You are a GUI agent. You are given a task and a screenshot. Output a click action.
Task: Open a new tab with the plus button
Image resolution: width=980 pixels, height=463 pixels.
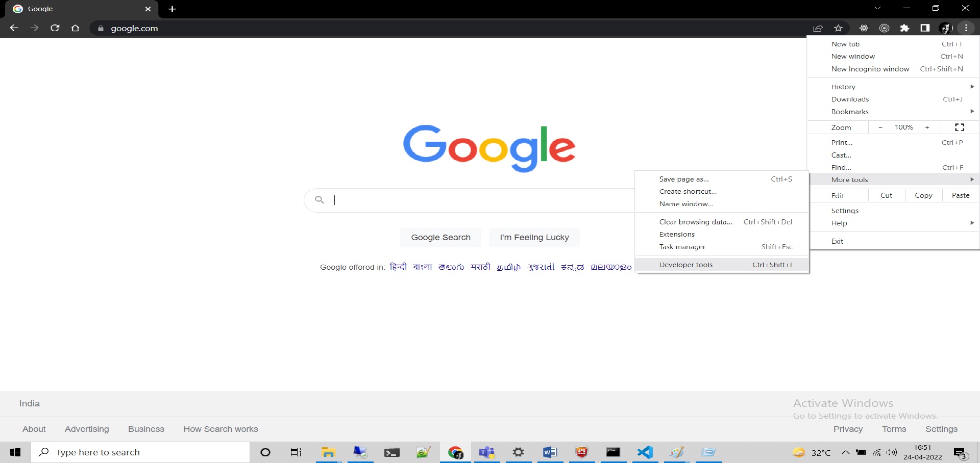pyautogui.click(x=172, y=9)
